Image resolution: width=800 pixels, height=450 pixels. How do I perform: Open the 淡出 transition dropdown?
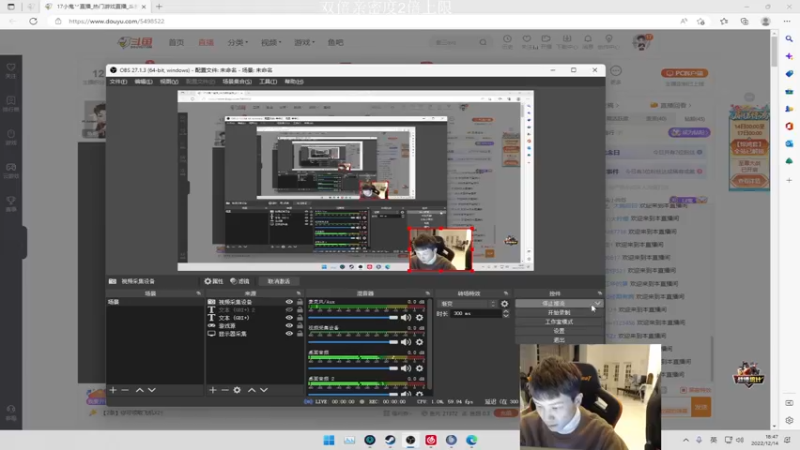tap(467, 304)
